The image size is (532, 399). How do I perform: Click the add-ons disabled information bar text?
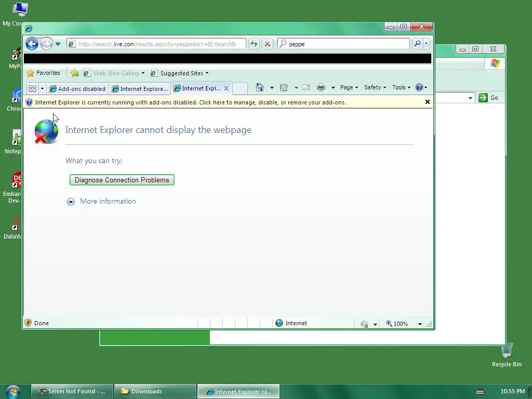(x=190, y=102)
